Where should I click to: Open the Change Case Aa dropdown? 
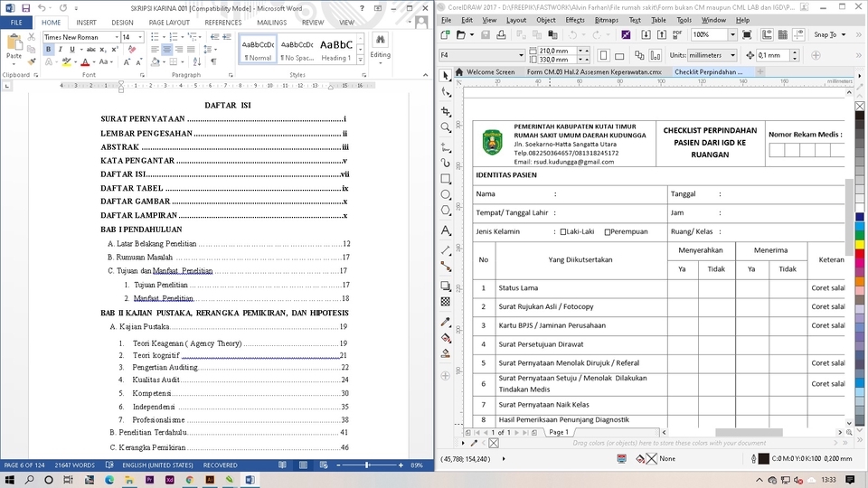click(106, 62)
